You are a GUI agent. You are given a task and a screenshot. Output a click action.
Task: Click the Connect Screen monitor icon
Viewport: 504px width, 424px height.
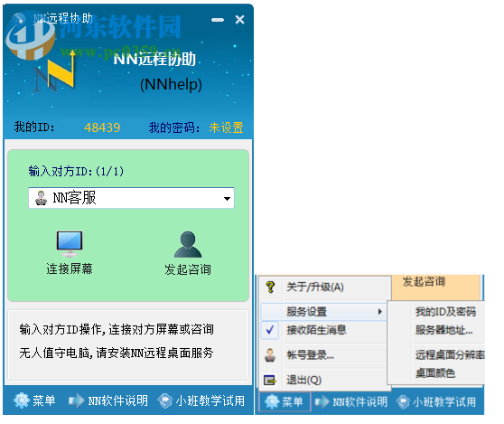(x=70, y=243)
